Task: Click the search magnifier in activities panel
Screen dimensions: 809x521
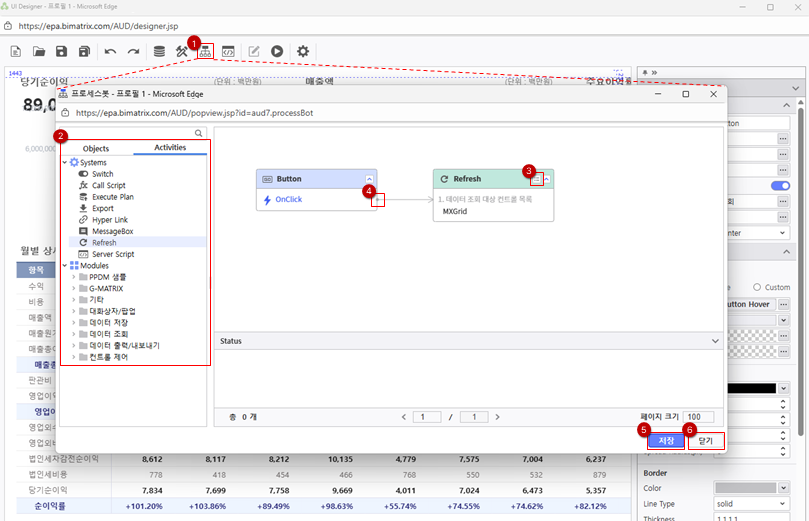Action: (199, 133)
